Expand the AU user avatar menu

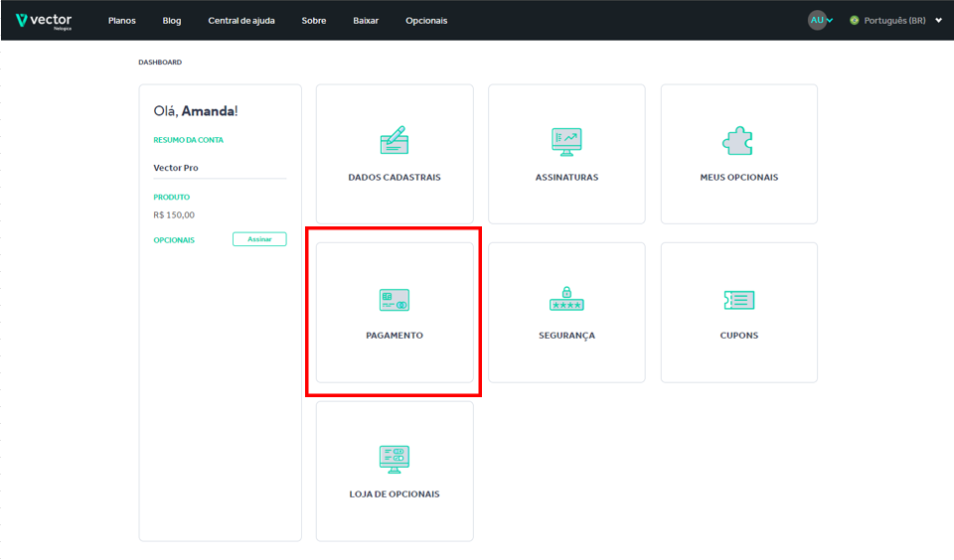819,20
